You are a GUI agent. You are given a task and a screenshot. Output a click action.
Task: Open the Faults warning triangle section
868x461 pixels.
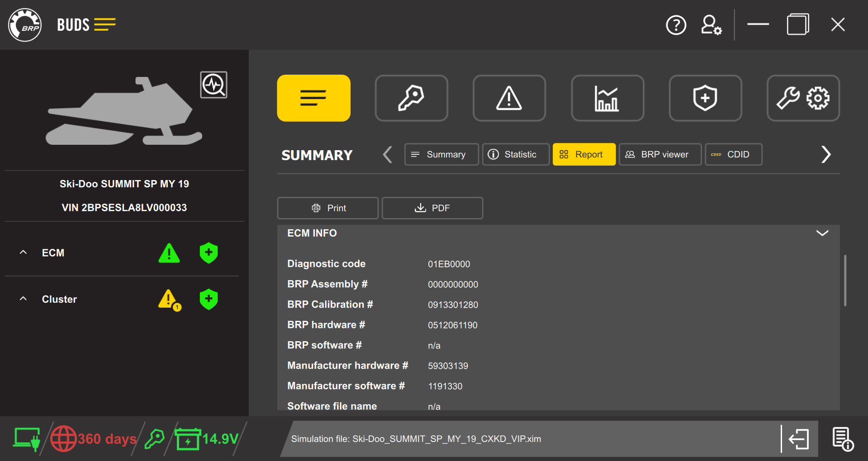click(509, 98)
